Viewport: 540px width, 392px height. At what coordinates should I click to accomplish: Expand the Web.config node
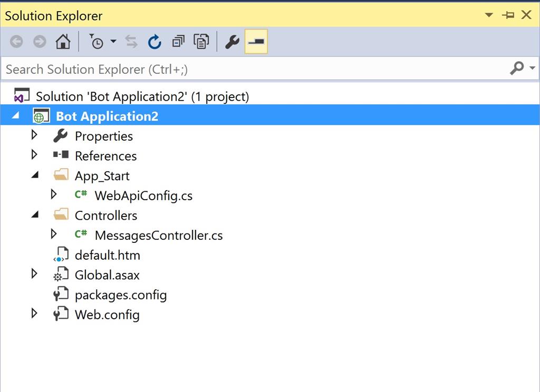point(35,314)
